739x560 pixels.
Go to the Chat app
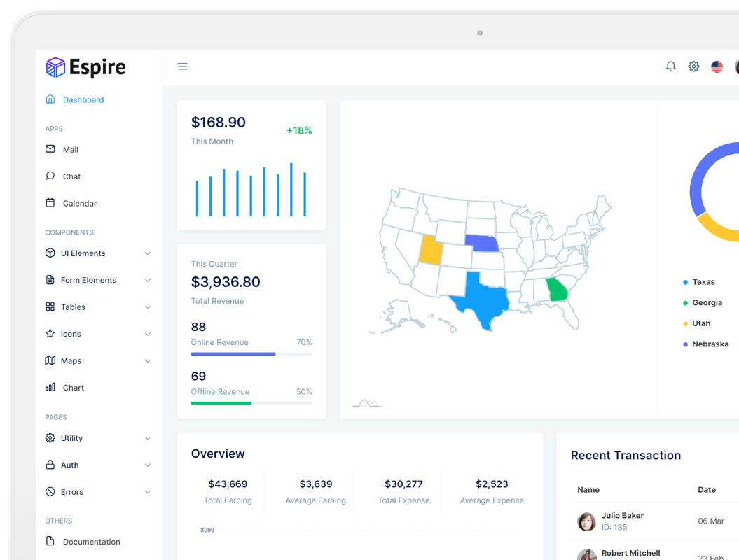click(x=71, y=176)
